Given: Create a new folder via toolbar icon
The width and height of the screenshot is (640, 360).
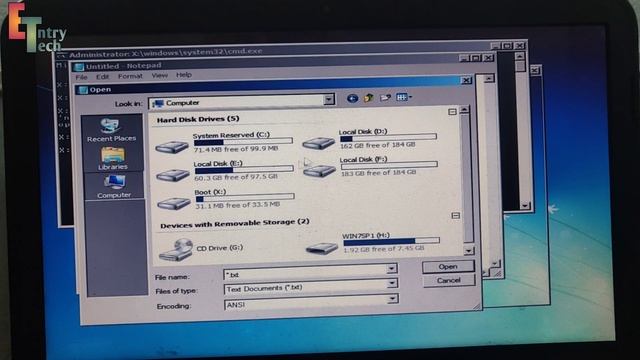Looking at the screenshot, I should 385,98.
